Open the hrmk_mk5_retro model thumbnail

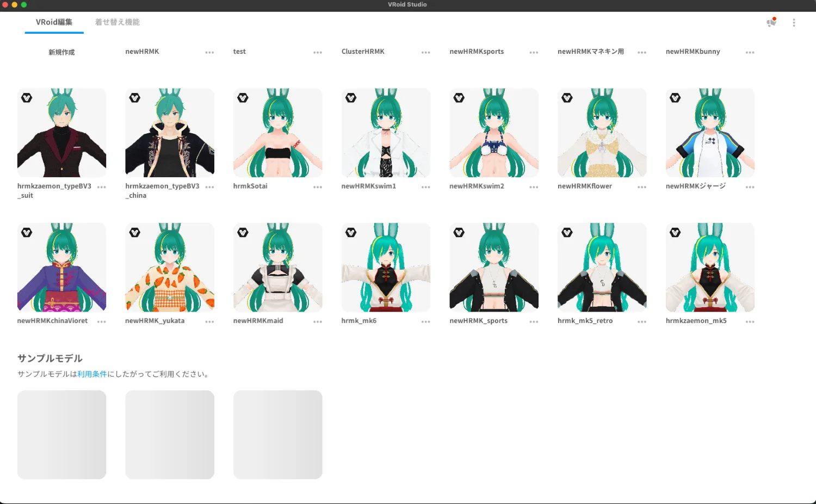pyautogui.click(x=602, y=267)
